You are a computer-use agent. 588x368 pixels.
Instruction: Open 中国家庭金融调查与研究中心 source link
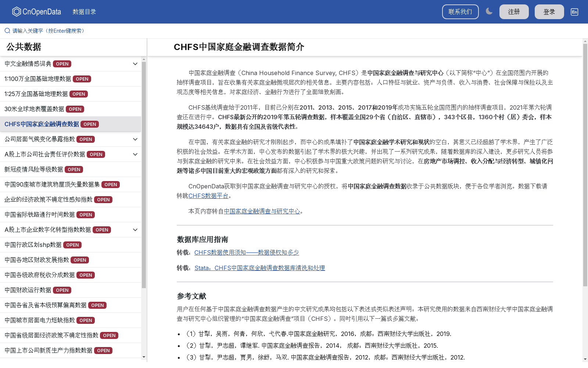pyautogui.click(x=262, y=211)
